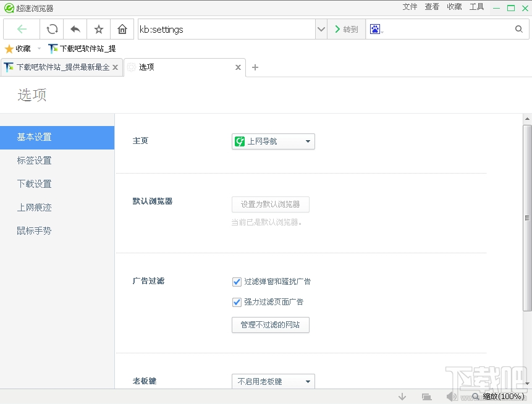
Task: Click the 管理不过滤的网站 button
Action: pyautogui.click(x=270, y=324)
